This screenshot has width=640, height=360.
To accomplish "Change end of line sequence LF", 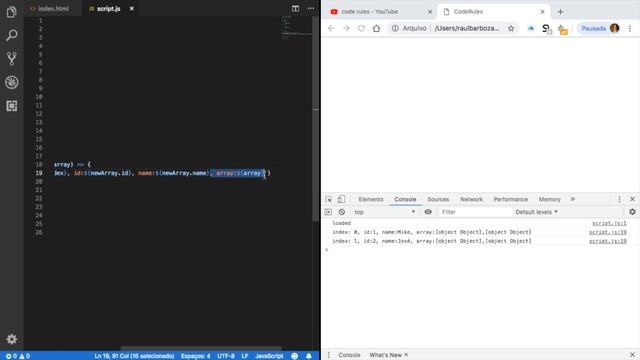I will [244, 356].
